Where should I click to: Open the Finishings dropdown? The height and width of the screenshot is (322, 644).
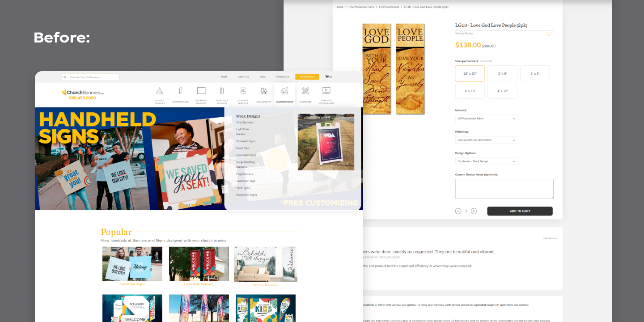coord(486,140)
